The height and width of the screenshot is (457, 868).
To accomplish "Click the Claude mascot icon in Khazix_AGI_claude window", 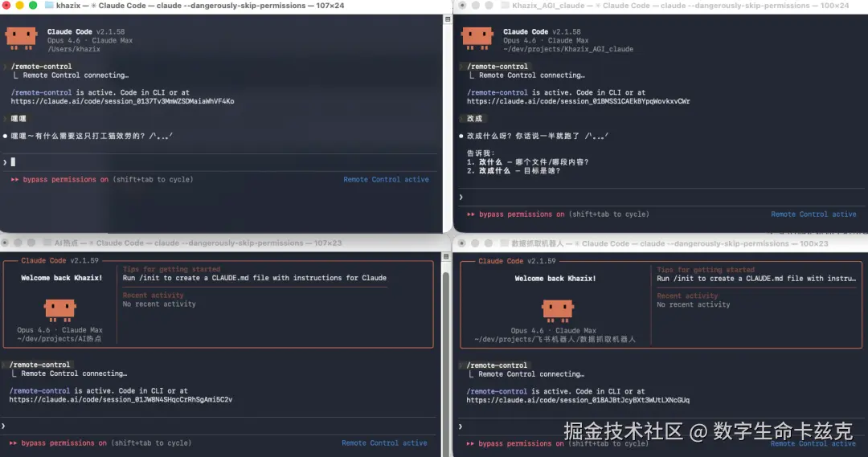I will click(x=477, y=39).
